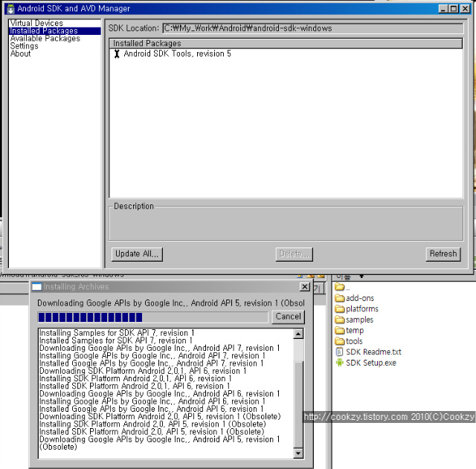The height and width of the screenshot is (469, 476).
Task: Click the platforms folder icon
Action: [340, 308]
